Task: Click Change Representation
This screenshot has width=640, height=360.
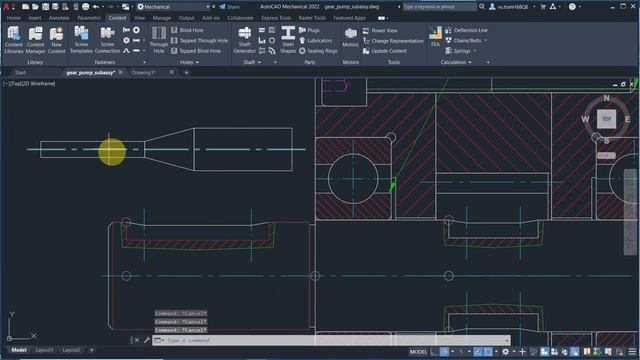Action: click(x=393, y=41)
